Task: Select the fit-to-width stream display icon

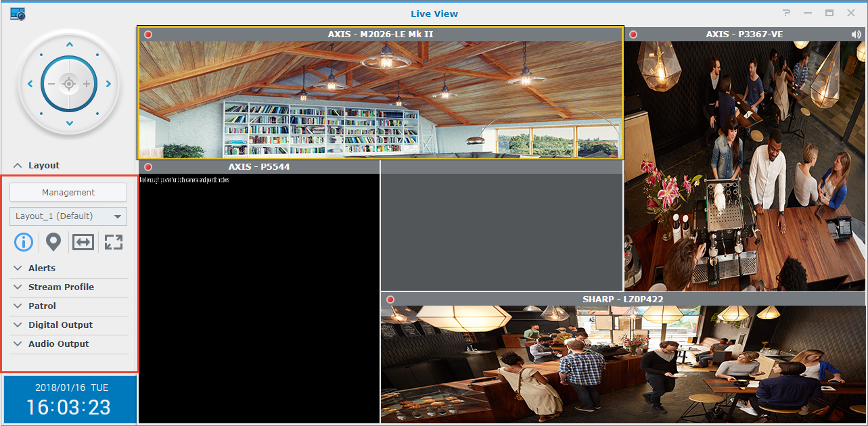Action: (83, 241)
